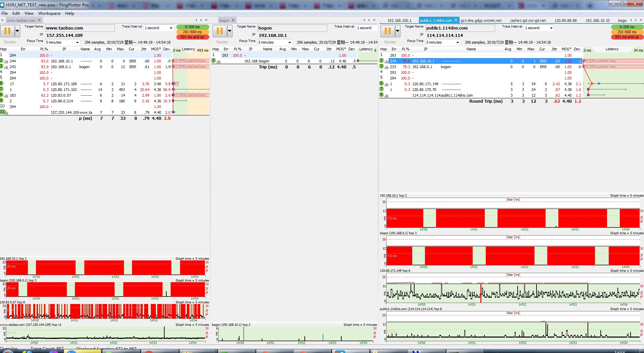Sort by PL% column in taobao panel
The width and height of the screenshot is (644, 353).
(x=44, y=49)
